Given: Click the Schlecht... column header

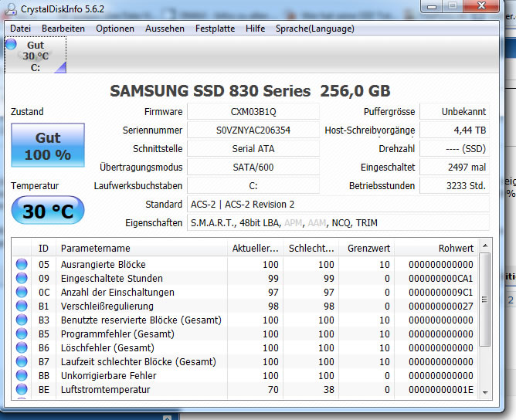Looking at the screenshot, I should pyautogui.click(x=311, y=249).
